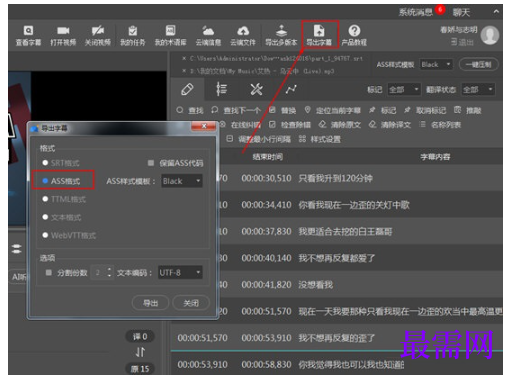Open 文本编码 UTF-8 dropdown
The image size is (512, 376).
tap(180, 273)
